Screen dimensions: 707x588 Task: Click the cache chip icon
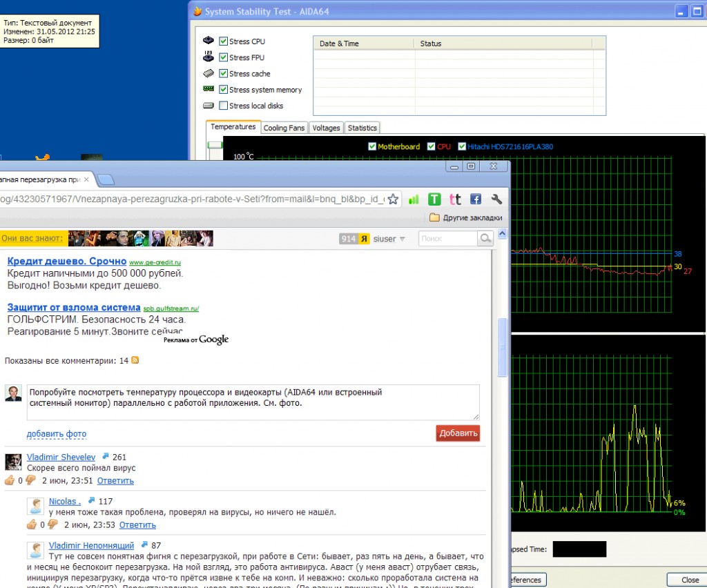click(x=209, y=73)
